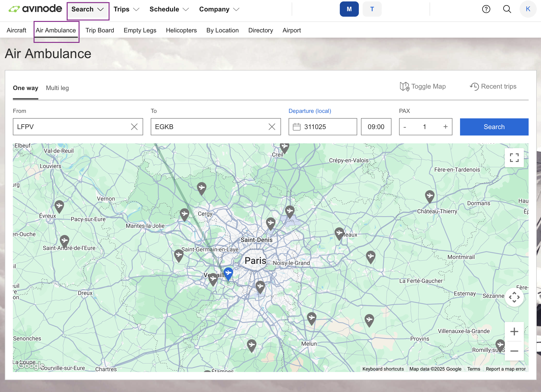The width and height of the screenshot is (541, 392).
Task: Select the M account toggle
Action: click(349, 9)
